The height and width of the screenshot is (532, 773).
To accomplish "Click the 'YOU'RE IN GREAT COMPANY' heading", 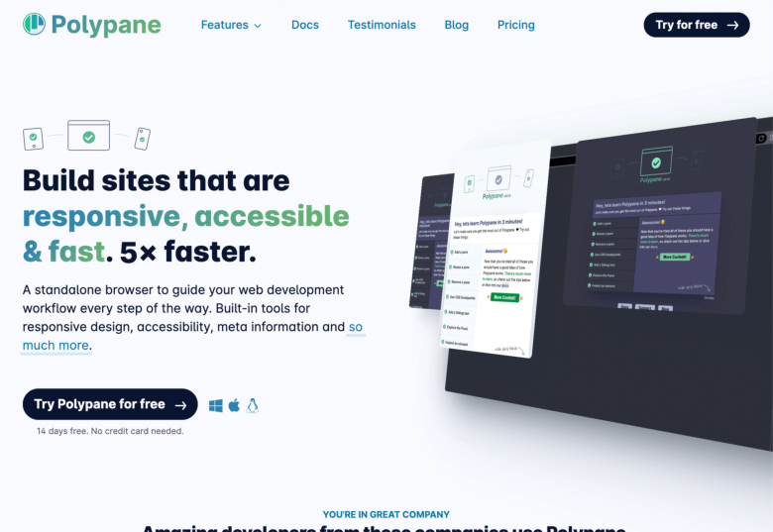I will click(x=386, y=515).
